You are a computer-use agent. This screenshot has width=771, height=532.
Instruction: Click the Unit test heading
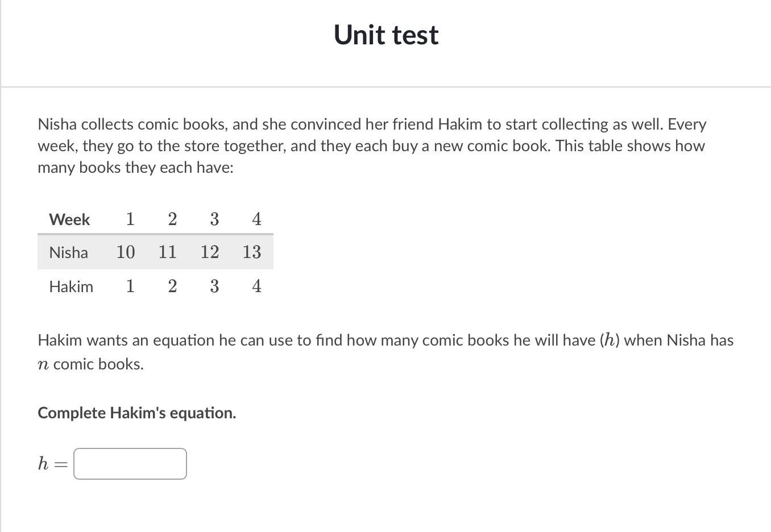[x=386, y=35]
